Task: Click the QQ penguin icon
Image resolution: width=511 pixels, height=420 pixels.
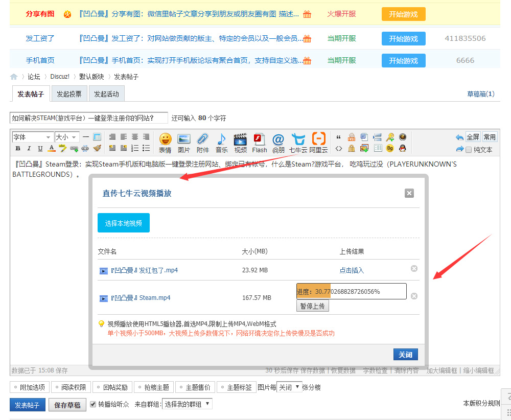Action: (403, 148)
